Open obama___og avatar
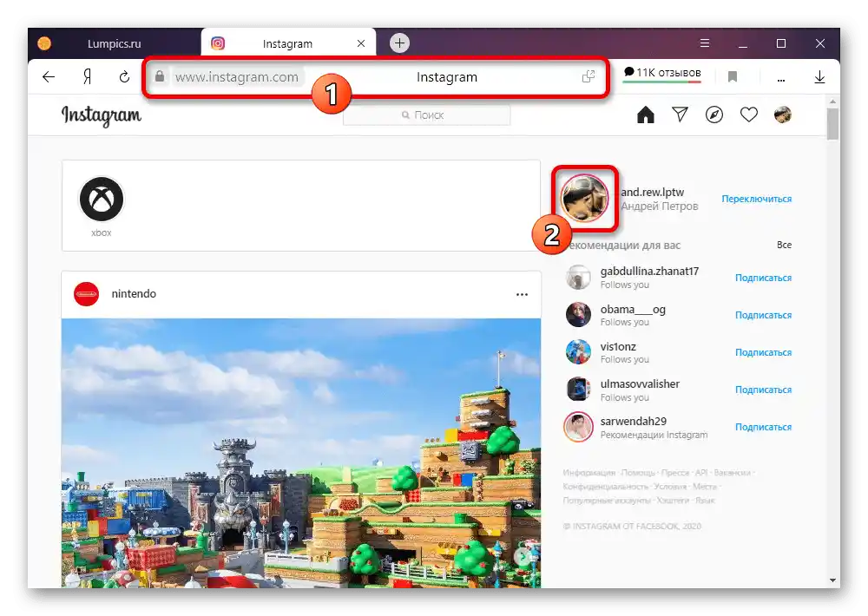The width and height of the screenshot is (868, 616). (578, 315)
